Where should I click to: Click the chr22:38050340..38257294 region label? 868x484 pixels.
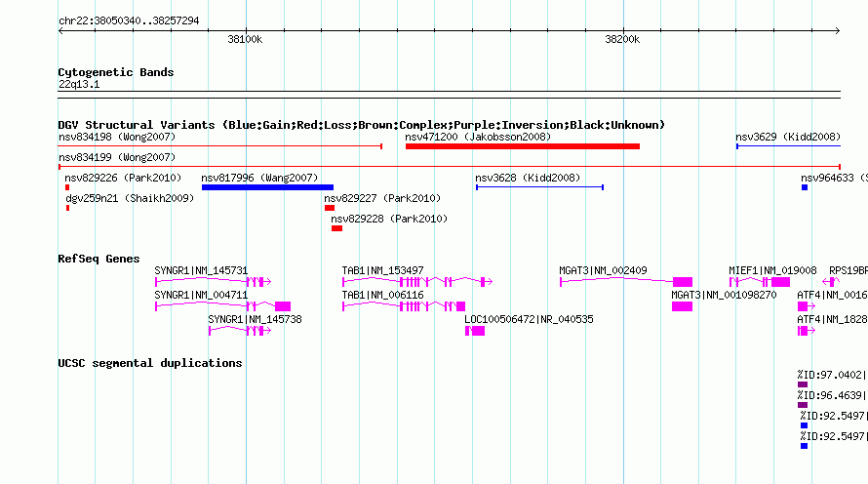129,20
